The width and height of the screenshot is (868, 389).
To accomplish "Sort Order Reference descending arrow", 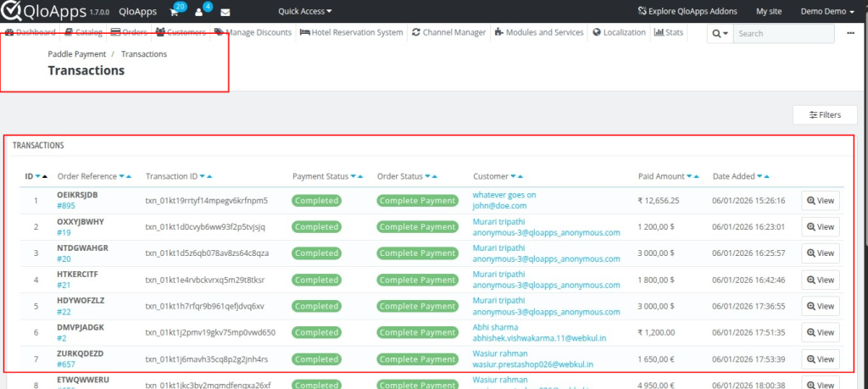I will (x=121, y=176).
